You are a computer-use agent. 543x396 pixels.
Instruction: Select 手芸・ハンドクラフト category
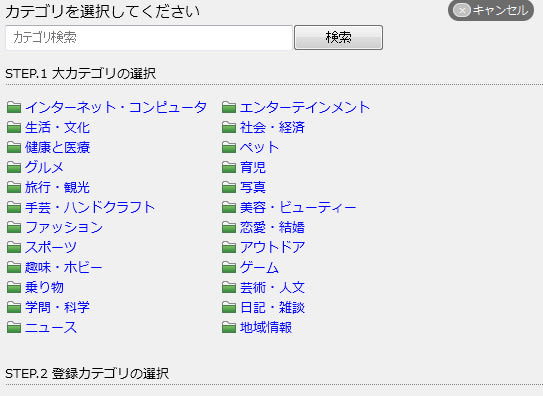(90, 207)
